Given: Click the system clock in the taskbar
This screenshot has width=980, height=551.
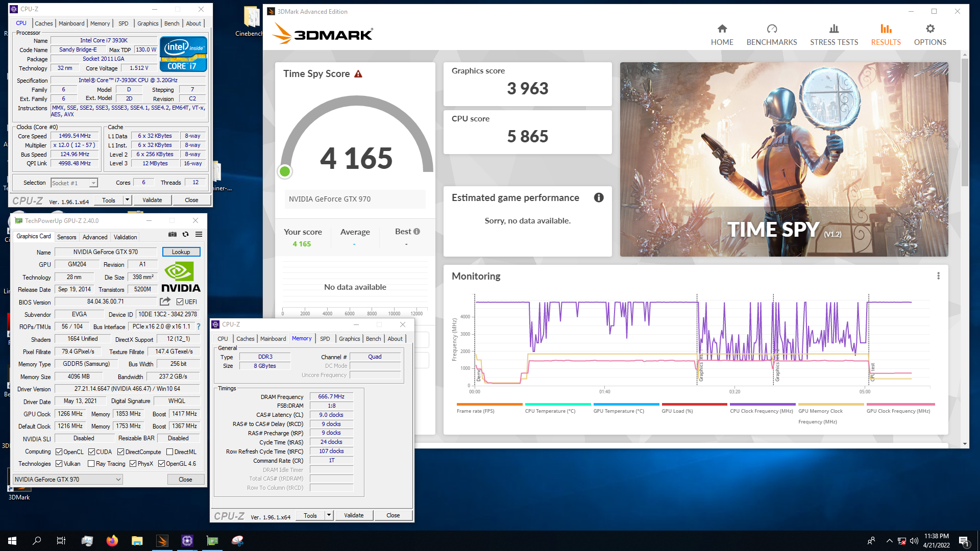Looking at the screenshot, I should coord(937,541).
